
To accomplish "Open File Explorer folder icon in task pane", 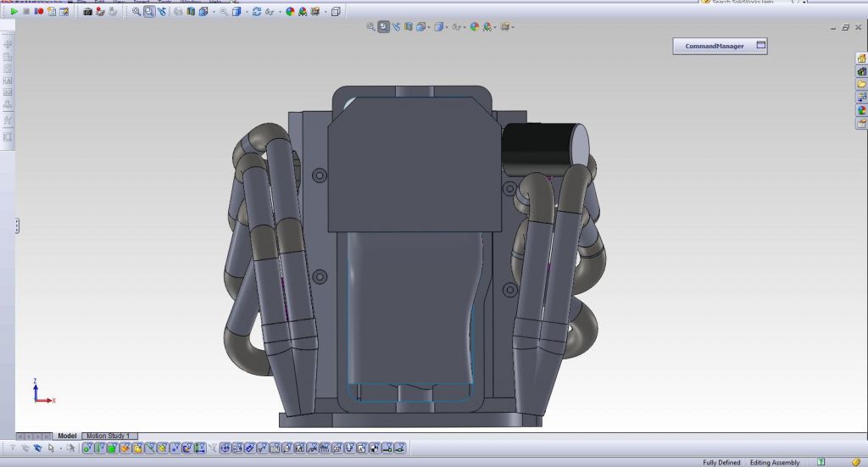I will click(x=861, y=84).
